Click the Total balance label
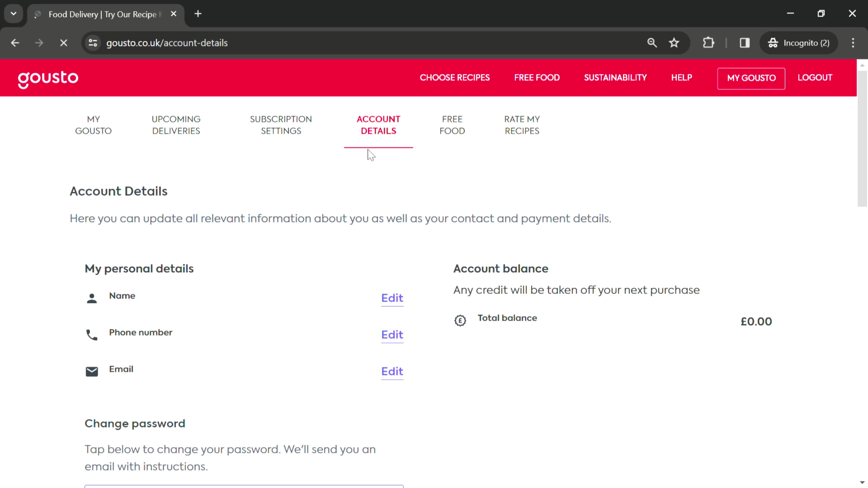The width and height of the screenshot is (868, 488). pyautogui.click(x=507, y=318)
